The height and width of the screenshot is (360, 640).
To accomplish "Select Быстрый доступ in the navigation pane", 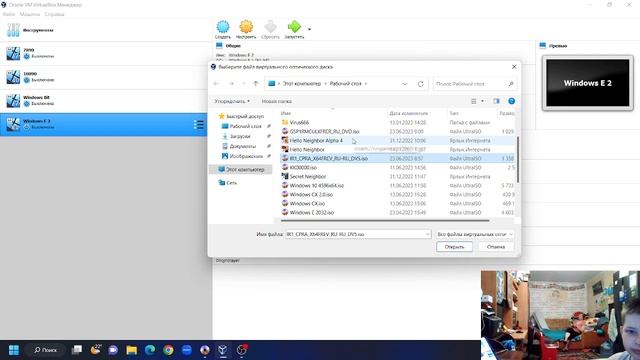I will tap(241, 116).
